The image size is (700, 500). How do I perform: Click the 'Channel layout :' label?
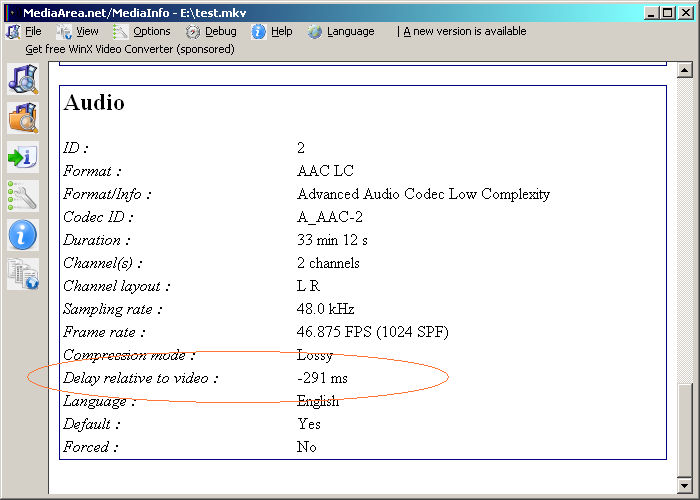(117, 286)
